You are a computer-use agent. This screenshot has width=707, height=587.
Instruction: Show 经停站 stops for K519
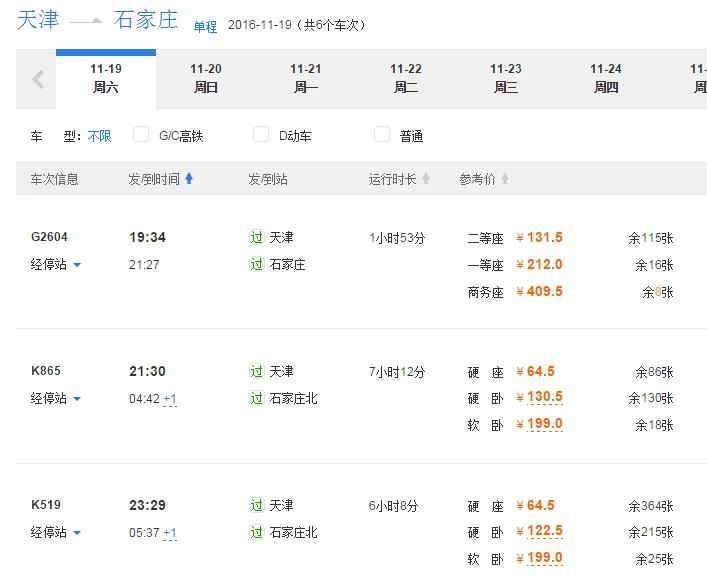[x=56, y=533]
